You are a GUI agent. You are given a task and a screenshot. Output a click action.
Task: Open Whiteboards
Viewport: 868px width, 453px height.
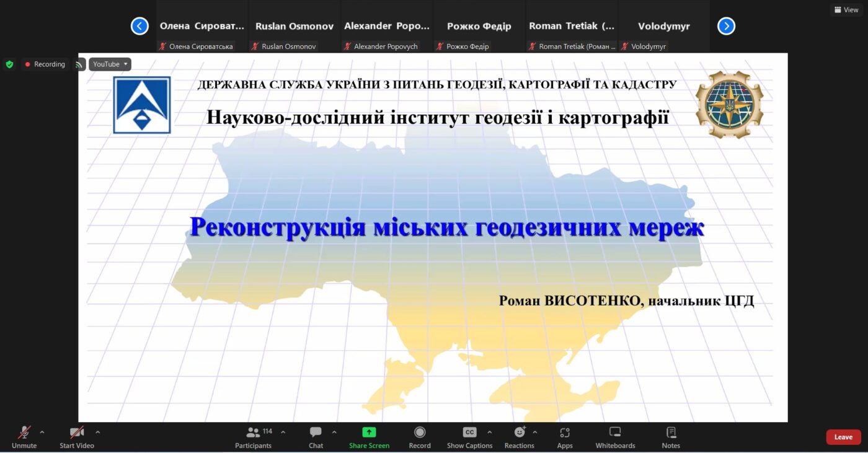pos(615,437)
